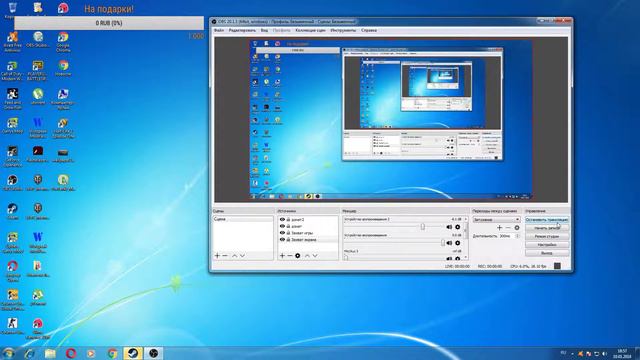Select Сцена in the Scenes list

pyautogui.click(x=243, y=219)
